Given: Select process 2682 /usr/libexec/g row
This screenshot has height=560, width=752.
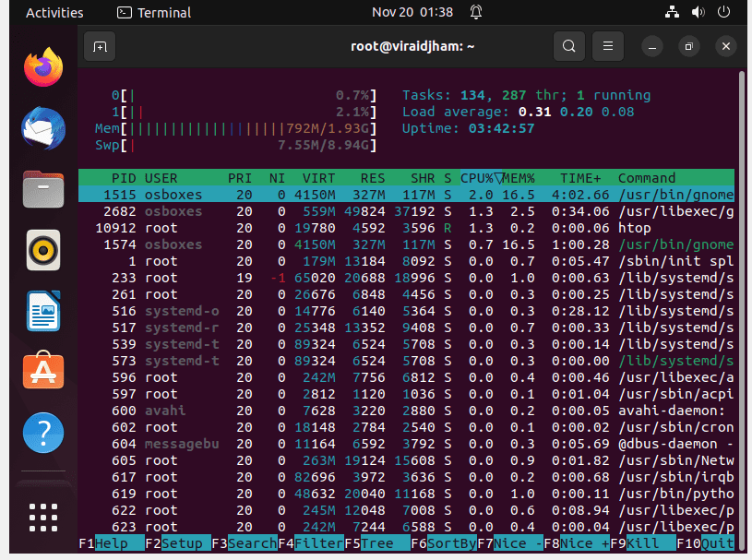Looking at the screenshot, I should pos(406,211).
